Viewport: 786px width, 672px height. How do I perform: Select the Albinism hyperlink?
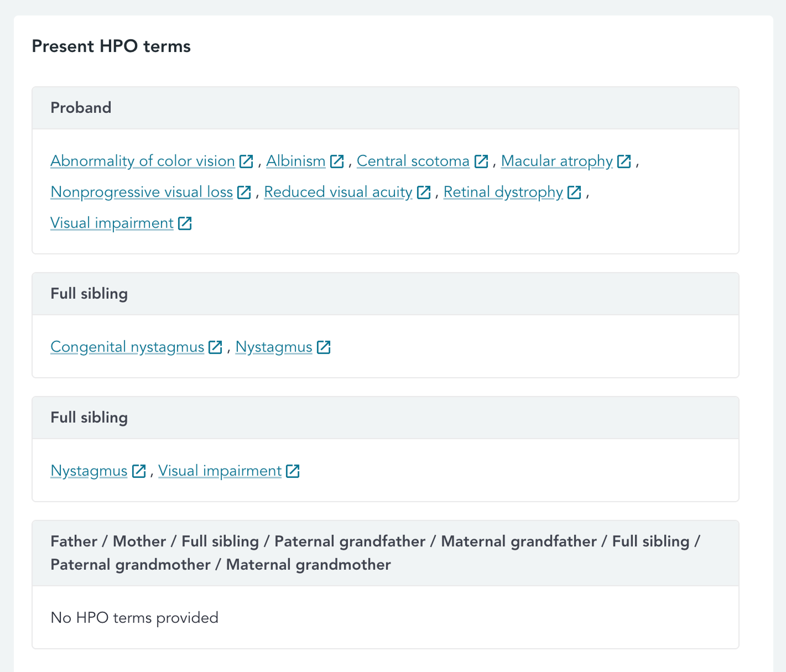click(296, 161)
